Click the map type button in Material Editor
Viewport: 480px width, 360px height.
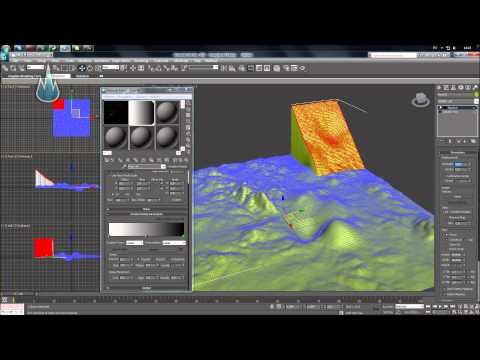click(x=177, y=166)
